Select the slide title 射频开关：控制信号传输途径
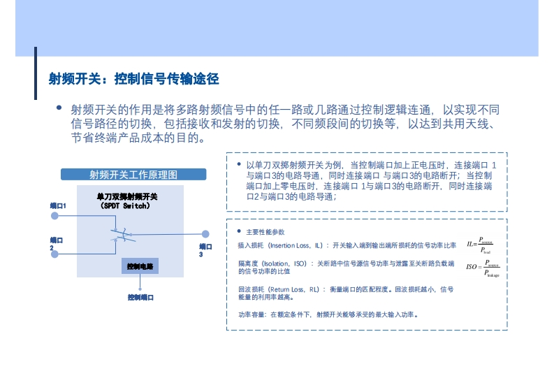The image size is (554, 392). (x=133, y=79)
